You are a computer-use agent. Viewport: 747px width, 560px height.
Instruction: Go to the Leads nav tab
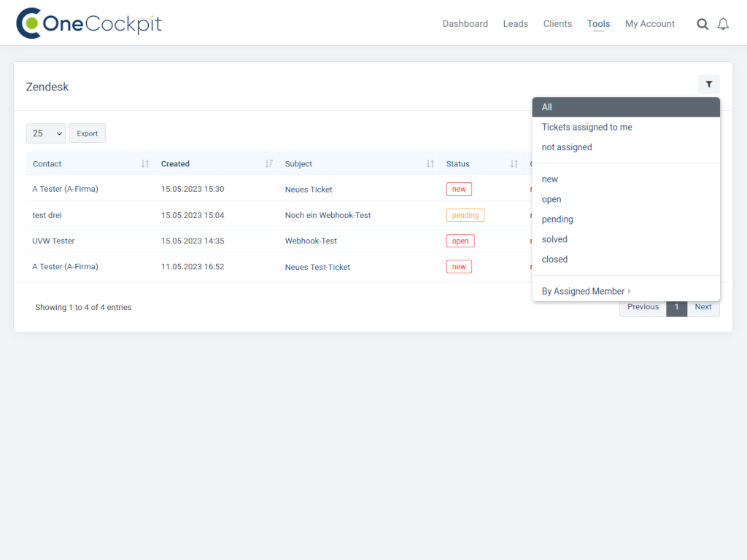[515, 24]
